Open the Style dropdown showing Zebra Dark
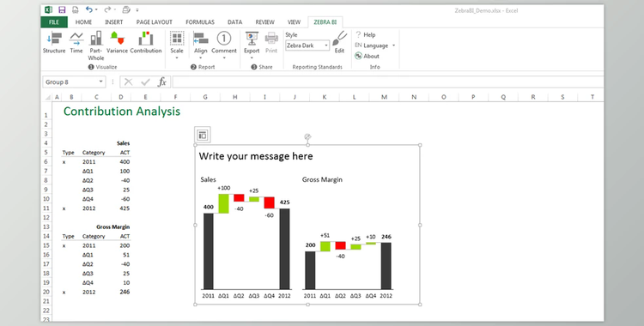This screenshot has height=326, width=644. (x=307, y=45)
